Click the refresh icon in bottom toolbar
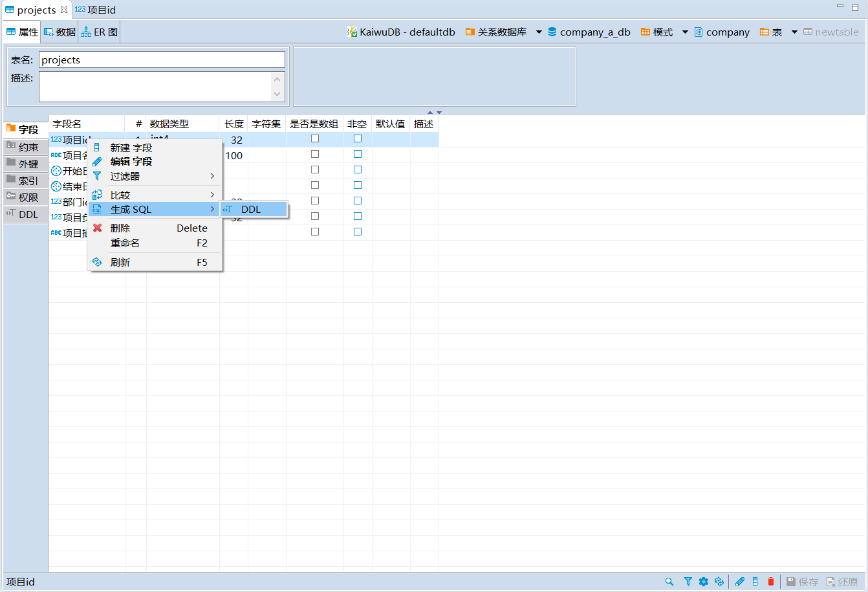The image size is (868, 592). (x=719, y=582)
